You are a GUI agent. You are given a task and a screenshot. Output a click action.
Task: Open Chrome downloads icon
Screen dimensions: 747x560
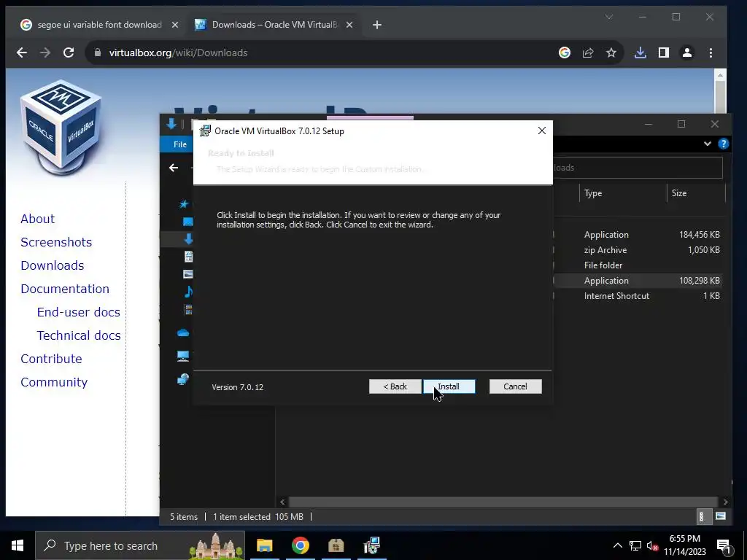640,52
